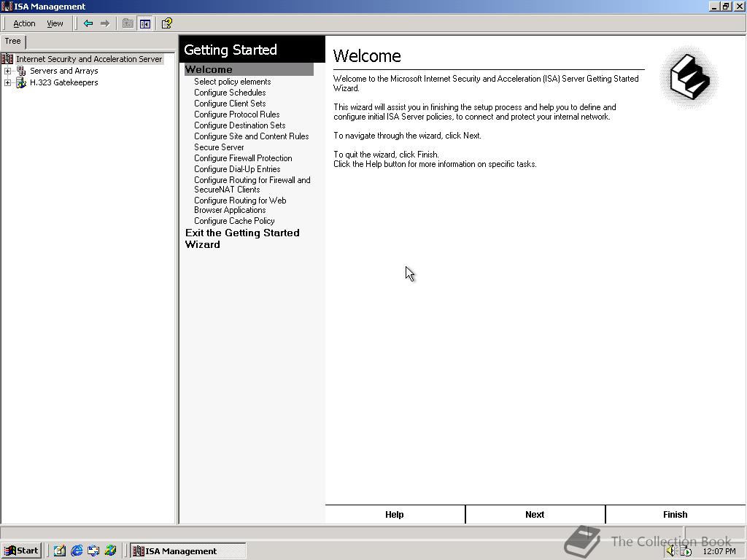Open Configure Destination Sets step
This screenshot has height=560, width=747.
pos(239,125)
